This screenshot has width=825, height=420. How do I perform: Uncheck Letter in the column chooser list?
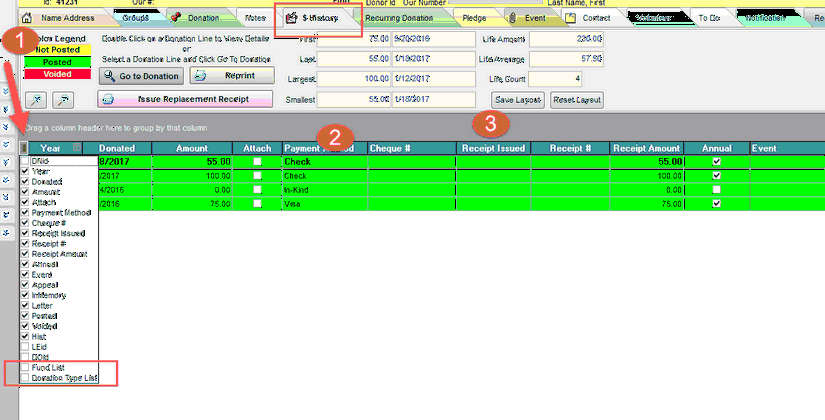[25, 305]
